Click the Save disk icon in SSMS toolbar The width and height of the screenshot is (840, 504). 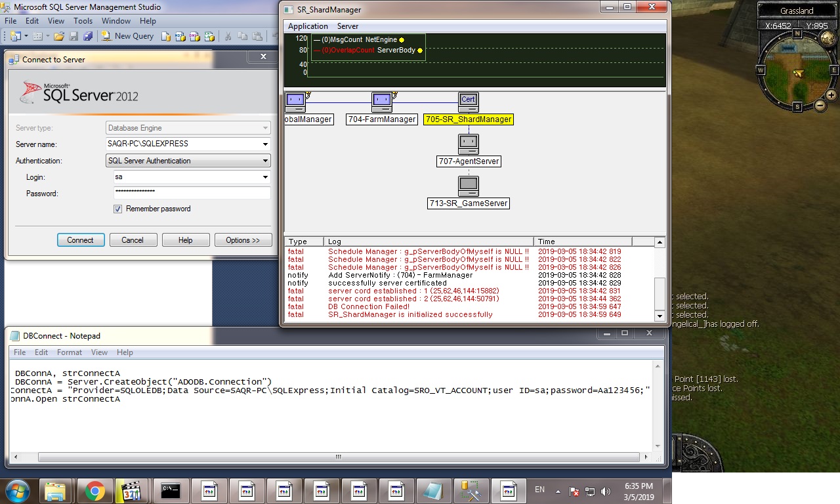73,36
